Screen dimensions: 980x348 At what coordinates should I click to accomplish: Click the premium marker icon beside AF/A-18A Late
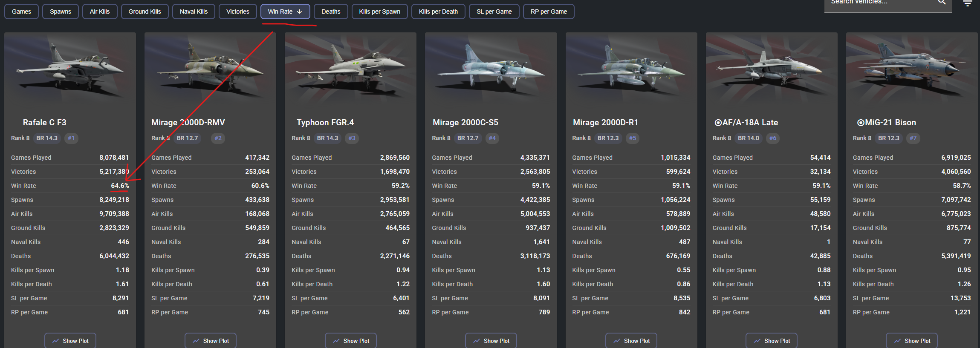tap(718, 123)
